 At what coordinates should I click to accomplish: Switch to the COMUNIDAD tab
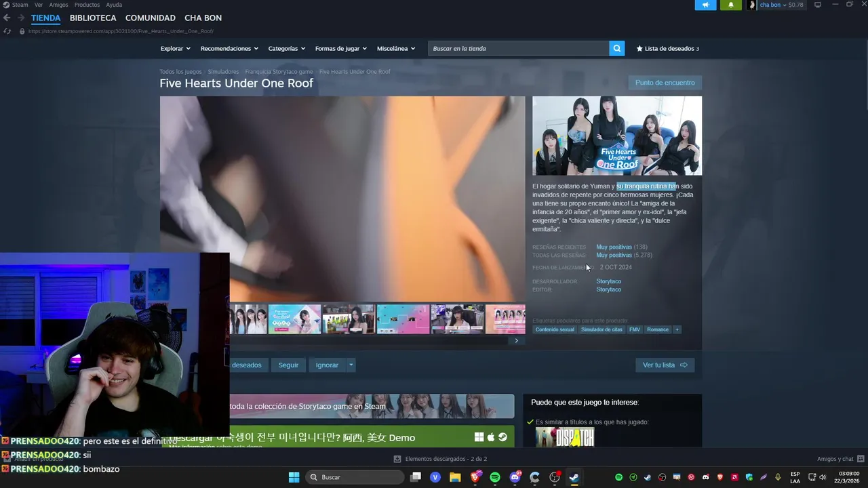pyautogui.click(x=151, y=18)
